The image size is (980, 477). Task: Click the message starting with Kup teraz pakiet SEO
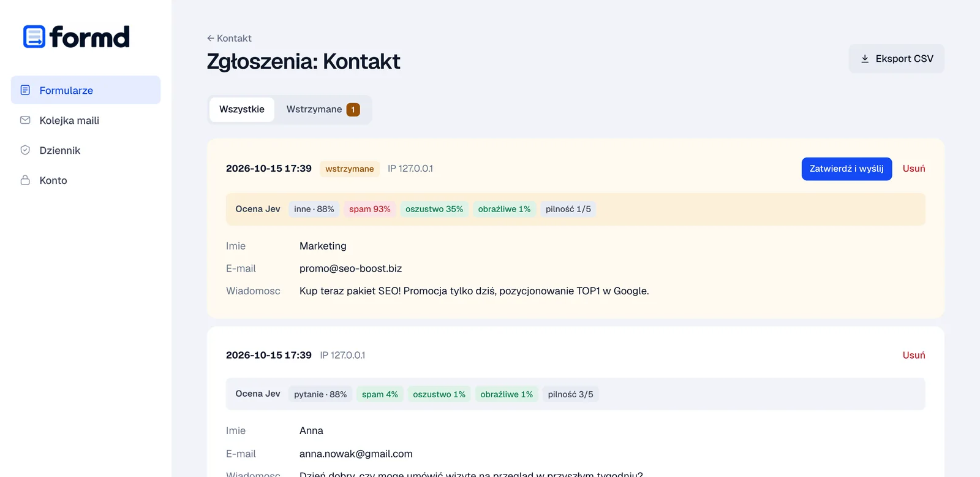point(474,291)
